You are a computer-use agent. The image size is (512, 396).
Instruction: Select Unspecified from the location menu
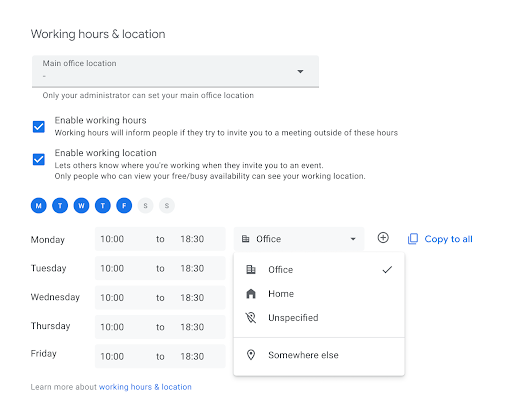click(x=319, y=318)
